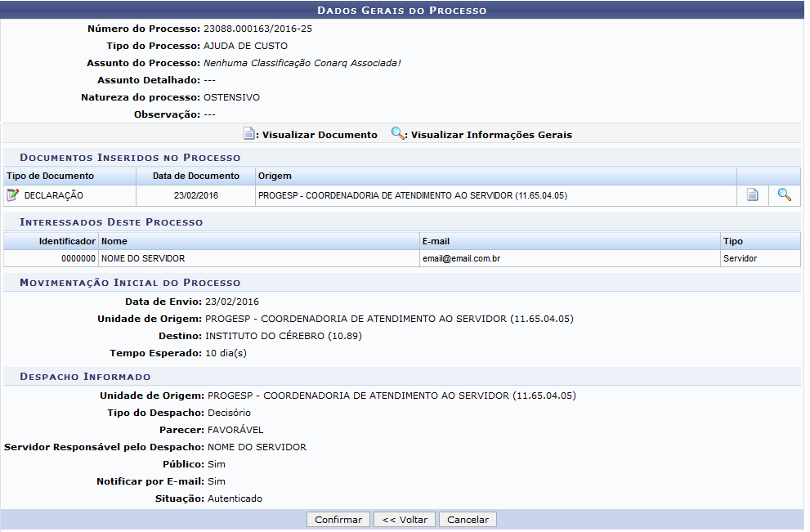
Task: Click the 23/02/2016 date in documents table
Action: click(x=196, y=195)
